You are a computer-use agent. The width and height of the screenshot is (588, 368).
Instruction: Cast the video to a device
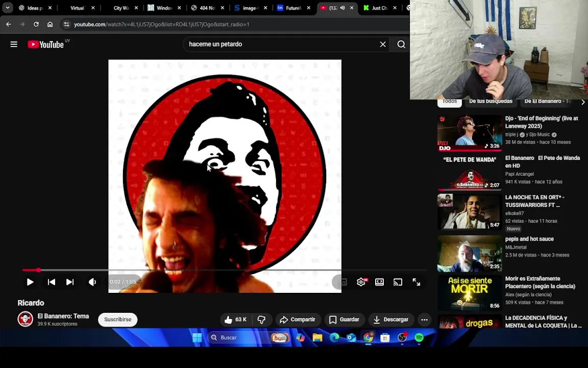pyautogui.click(x=398, y=282)
